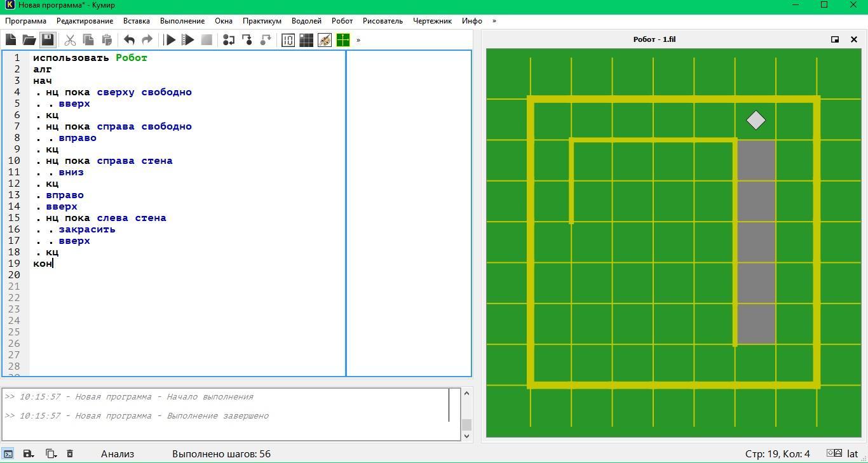Click the robot diamond marker on field
This screenshot has height=463, width=868.
click(x=756, y=120)
